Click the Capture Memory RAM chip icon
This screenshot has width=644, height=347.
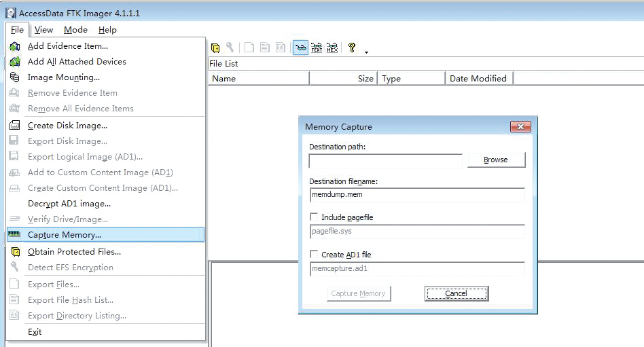point(15,234)
